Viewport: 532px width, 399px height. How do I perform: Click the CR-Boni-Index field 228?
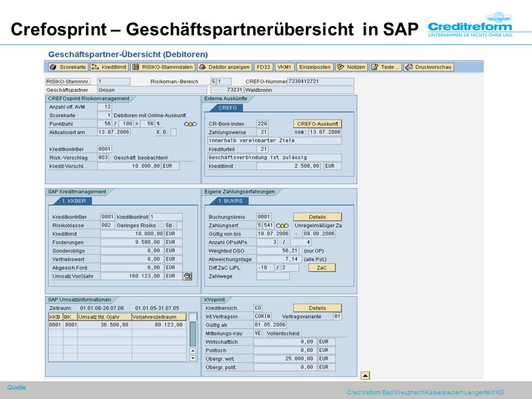pos(262,124)
